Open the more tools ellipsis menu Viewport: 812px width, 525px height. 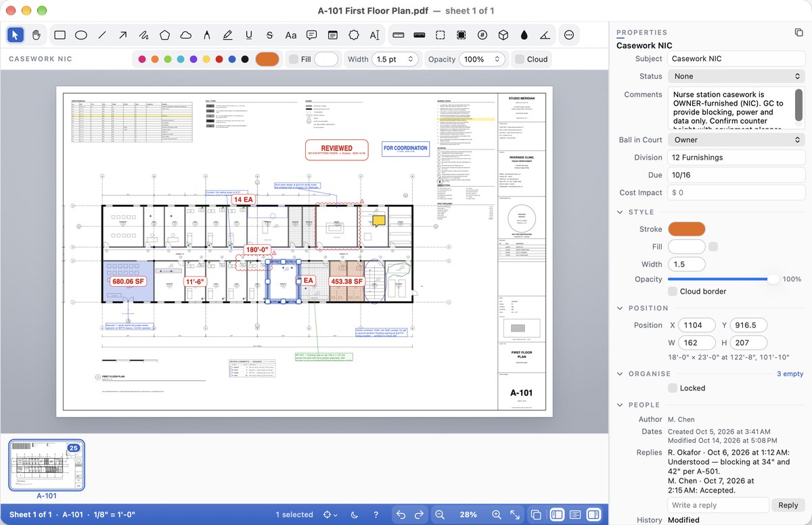(x=568, y=35)
